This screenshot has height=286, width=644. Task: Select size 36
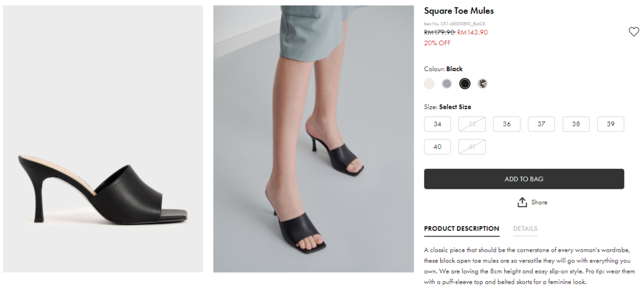[x=506, y=124]
